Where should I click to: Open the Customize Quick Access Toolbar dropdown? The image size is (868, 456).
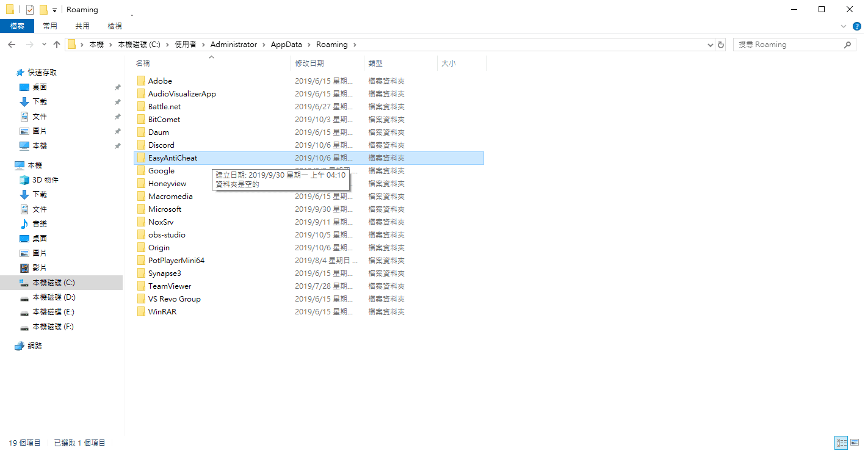(54, 10)
